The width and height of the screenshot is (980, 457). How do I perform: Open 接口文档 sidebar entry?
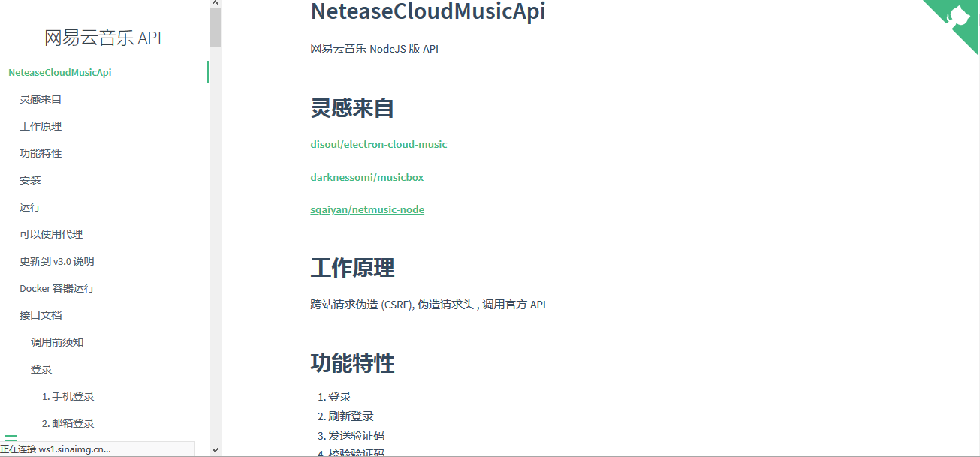[x=41, y=315]
